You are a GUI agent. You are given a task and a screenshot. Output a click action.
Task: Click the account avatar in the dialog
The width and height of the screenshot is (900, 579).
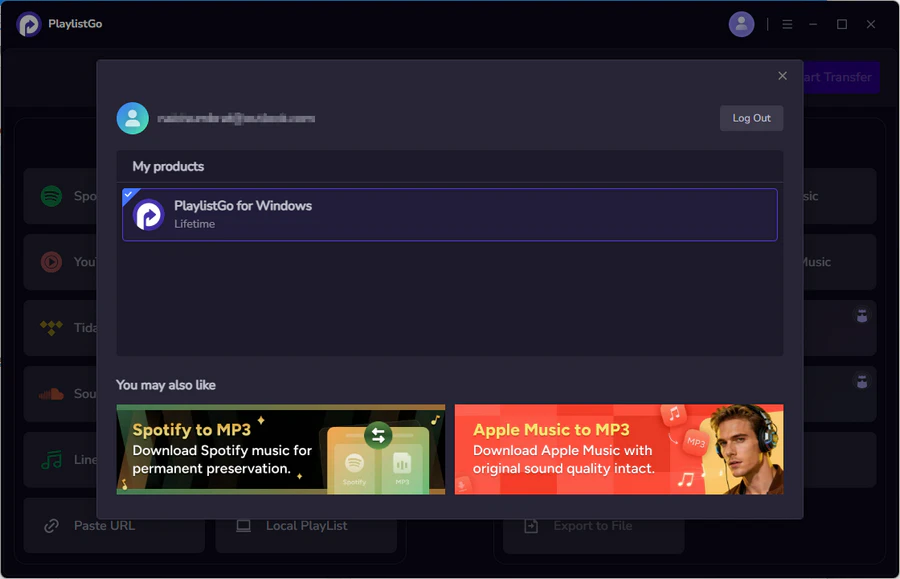click(x=133, y=118)
